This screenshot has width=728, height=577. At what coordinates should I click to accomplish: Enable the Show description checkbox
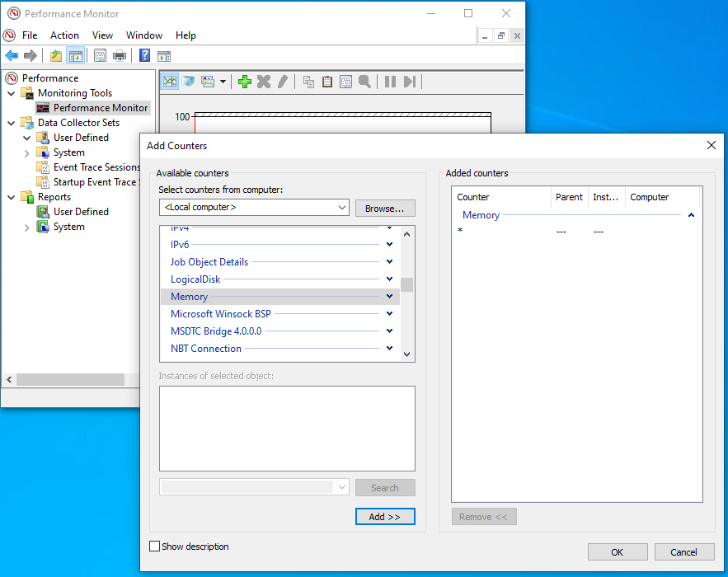click(x=154, y=547)
